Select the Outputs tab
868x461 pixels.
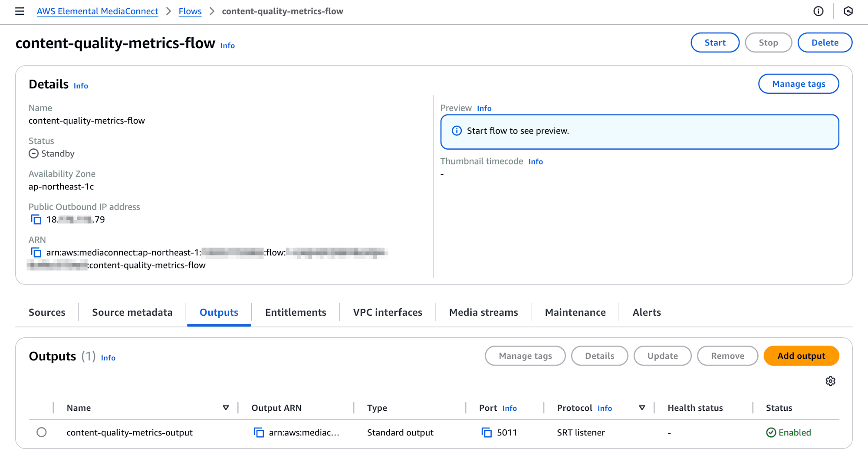[219, 312]
